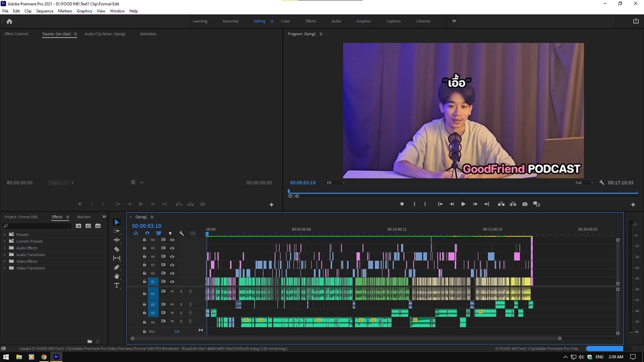Click the Home icon
Screen dimensions: 644x362
click(9, 21)
